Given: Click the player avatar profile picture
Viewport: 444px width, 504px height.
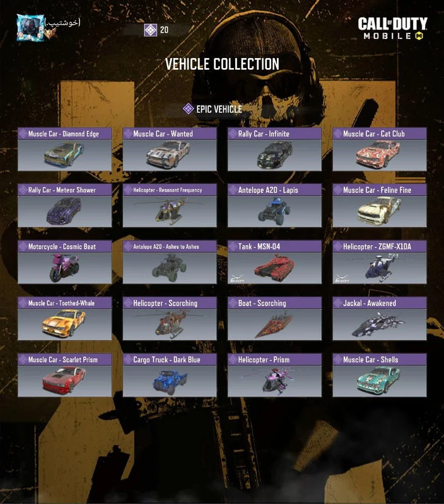Looking at the screenshot, I should click(x=30, y=28).
